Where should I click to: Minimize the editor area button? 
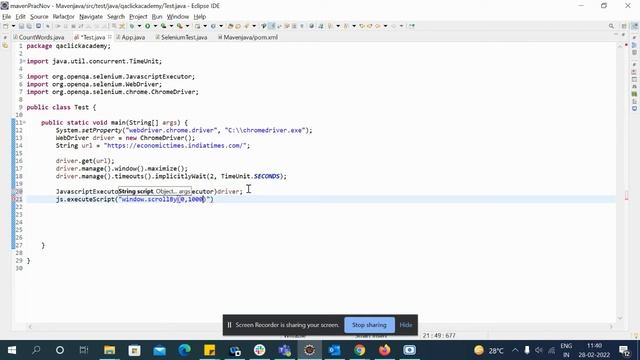[x=616, y=35]
